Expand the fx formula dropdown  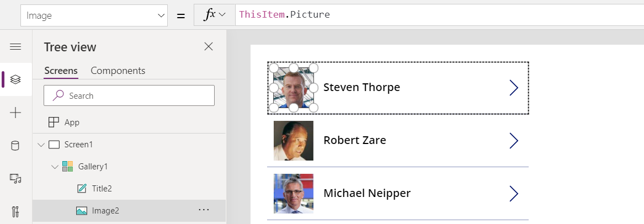[x=215, y=15]
